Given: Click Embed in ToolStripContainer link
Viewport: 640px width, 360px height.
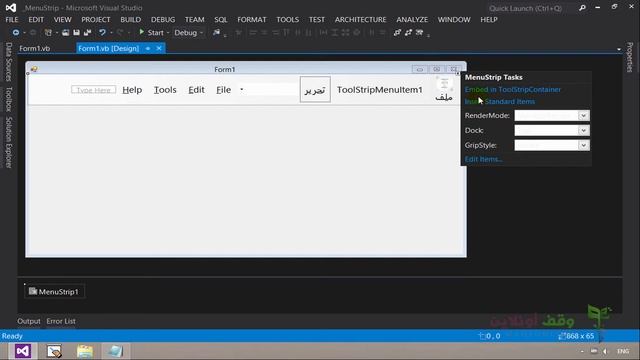Looking at the screenshot, I should pyautogui.click(x=513, y=89).
